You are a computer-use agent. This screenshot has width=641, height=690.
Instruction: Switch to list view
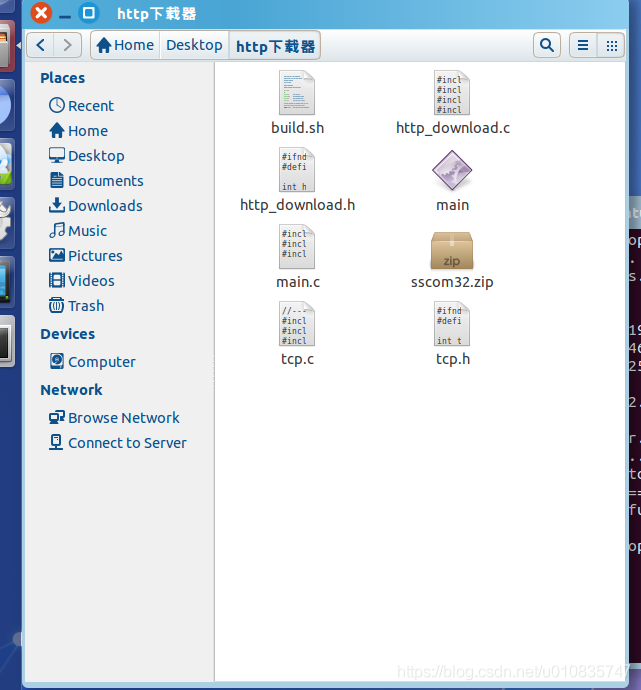pos(583,45)
